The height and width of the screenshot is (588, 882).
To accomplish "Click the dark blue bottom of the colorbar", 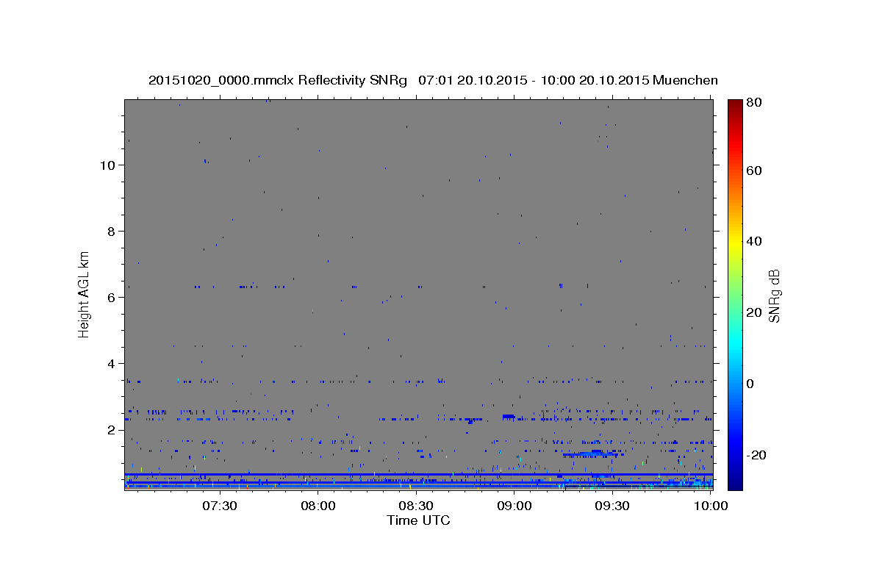I will 735,481.
